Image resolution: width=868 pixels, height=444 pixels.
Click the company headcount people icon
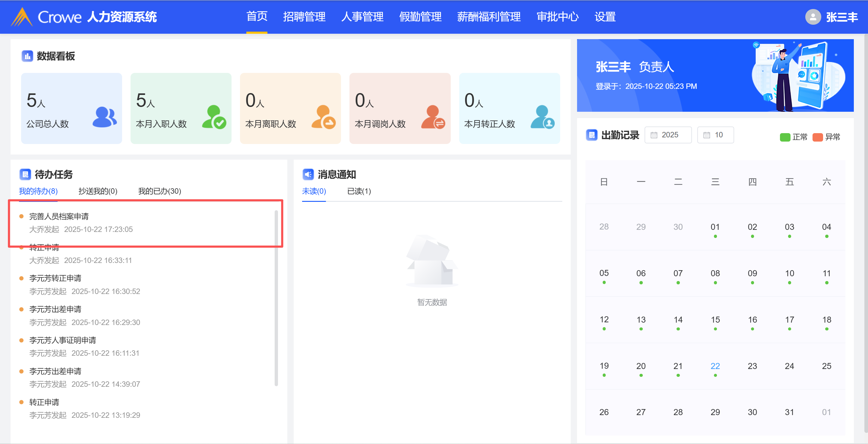pos(104,117)
